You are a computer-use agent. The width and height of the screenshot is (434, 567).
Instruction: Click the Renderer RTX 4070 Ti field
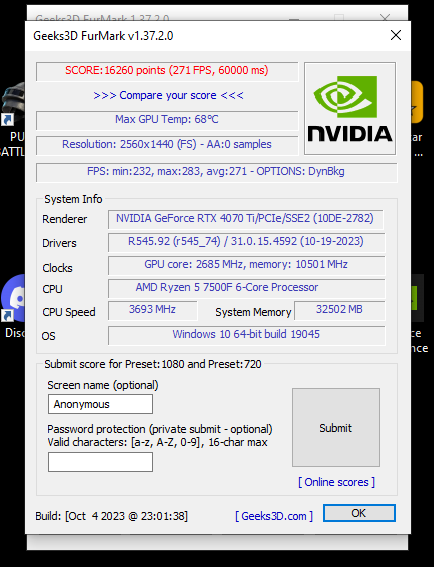tap(245, 219)
